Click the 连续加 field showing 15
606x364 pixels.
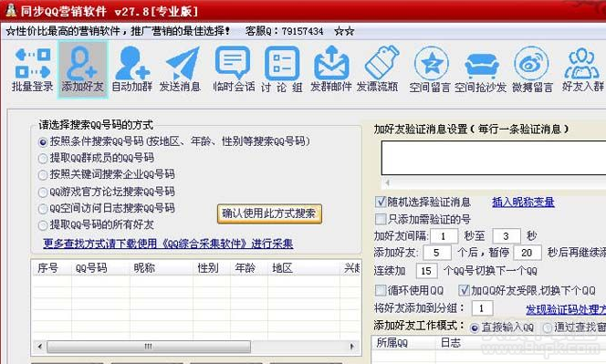(x=427, y=271)
